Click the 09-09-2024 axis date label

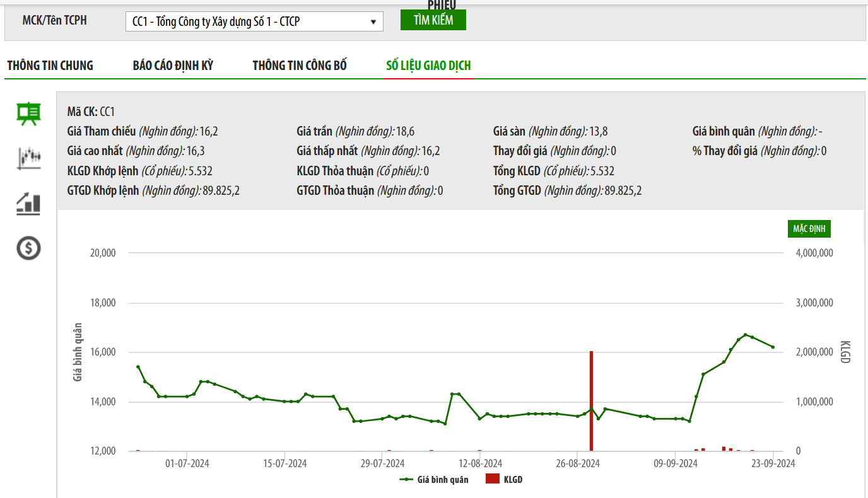pos(676,463)
